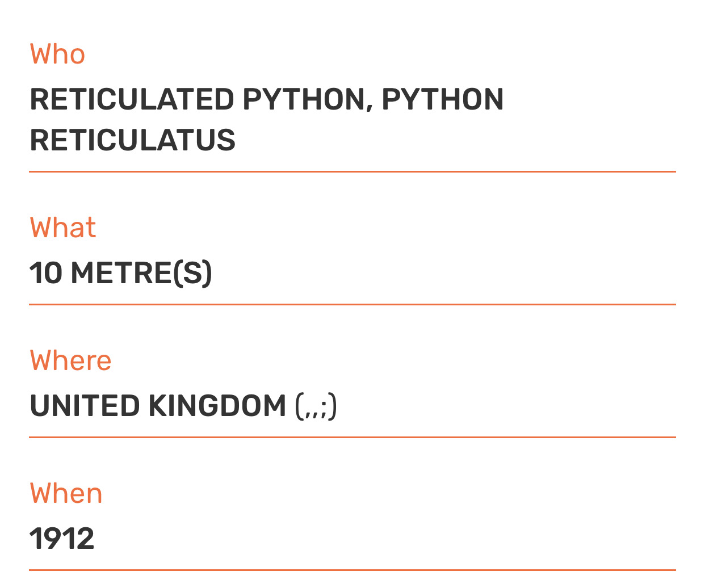Click the '(,,;)' text after KINGDOM
Viewport: 705px width, 588px height.
coord(316,406)
